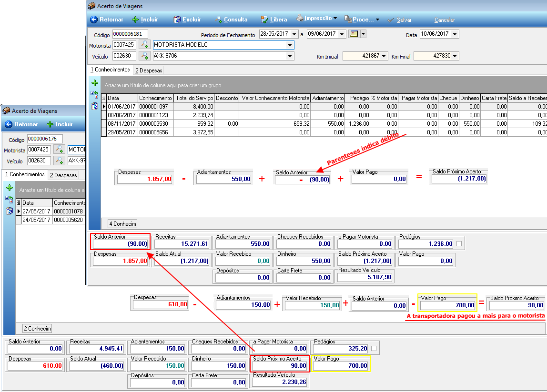The image size is (547, 392).
Task: Click Veículo search icon in back window
Action: pos(59,161)
